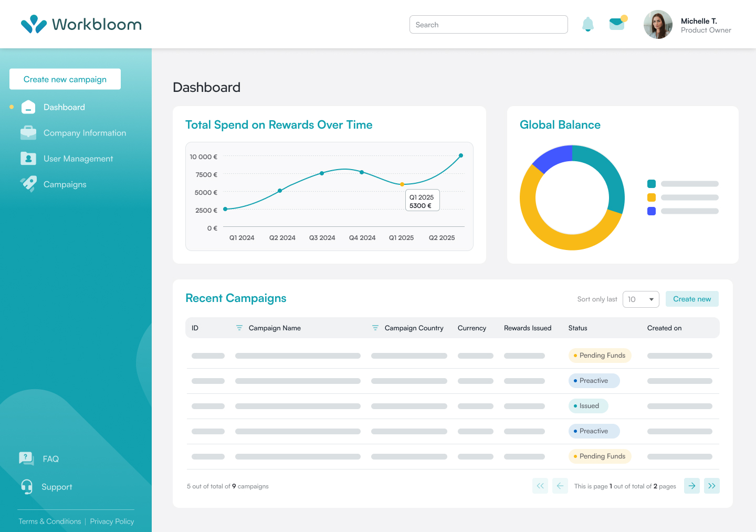Image resolution: width=756 pixels, height=532 pixels.
Task: Click the Rewards Issued column header
Action: pyautogui.click(x=528, y=328)
